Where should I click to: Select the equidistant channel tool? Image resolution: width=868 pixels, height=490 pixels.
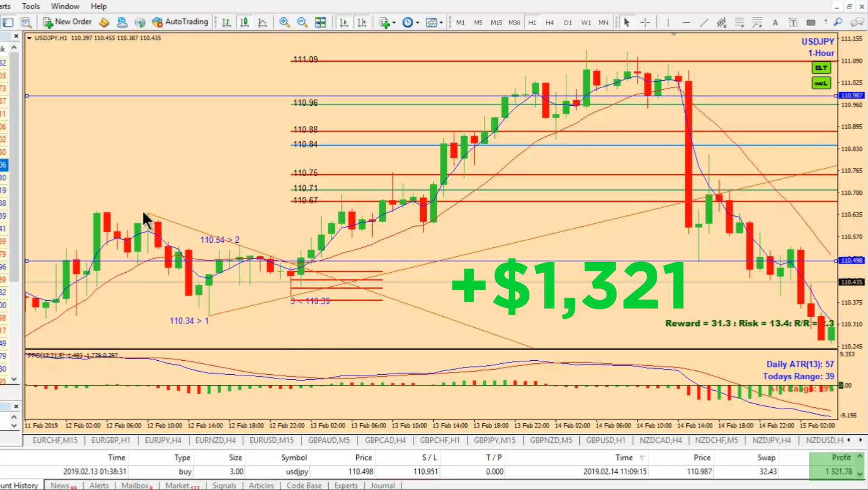pos(722,22)
